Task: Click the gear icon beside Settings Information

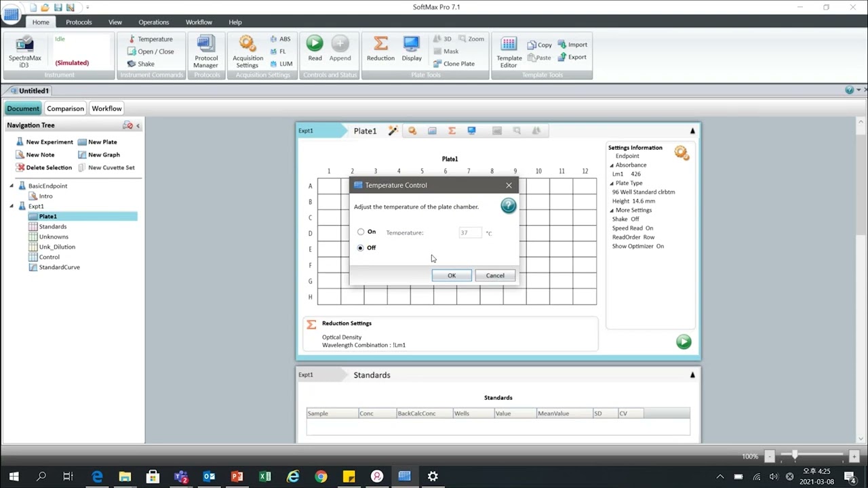Action: tap(682, 152)
